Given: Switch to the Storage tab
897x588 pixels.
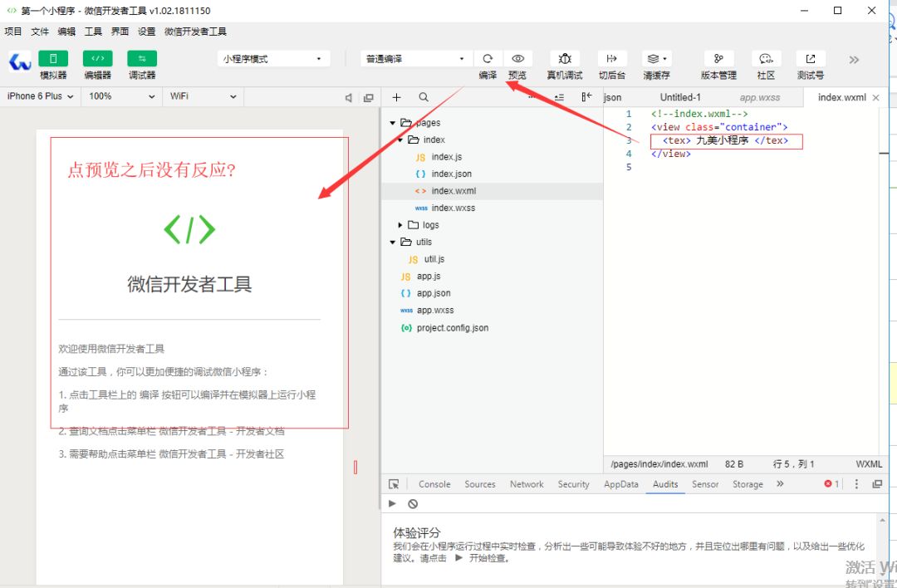Looking at the screenshot, I should coord(747,484).
